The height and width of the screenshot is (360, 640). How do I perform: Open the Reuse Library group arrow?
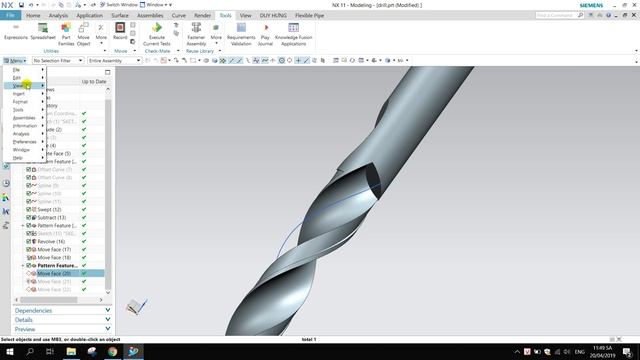coord(220,51)
